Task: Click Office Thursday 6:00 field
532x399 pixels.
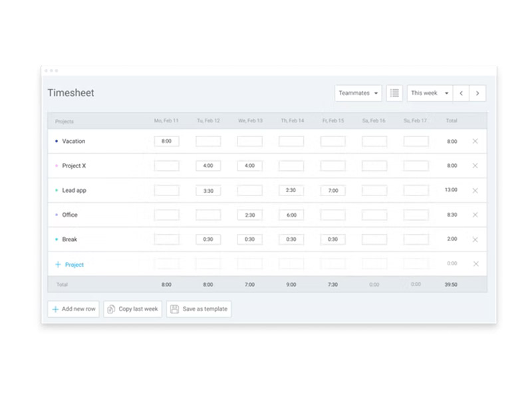Action: click(x=291, y=215)
